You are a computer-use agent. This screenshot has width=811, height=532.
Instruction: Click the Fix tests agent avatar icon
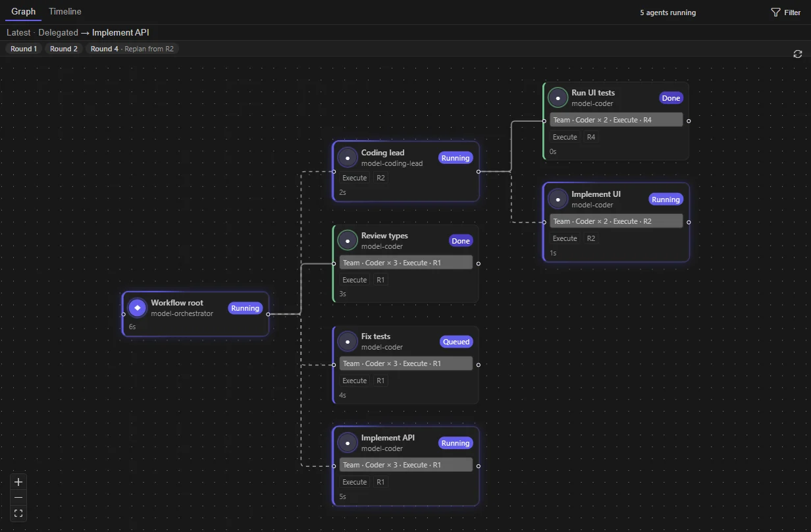(x=348, y=341)
